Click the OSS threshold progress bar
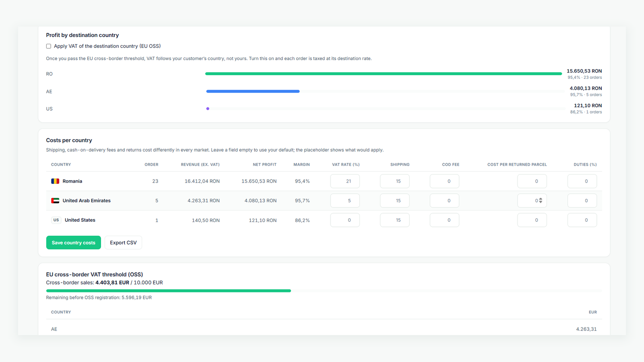This screenshot has width=644, height=362. [324, 290]
